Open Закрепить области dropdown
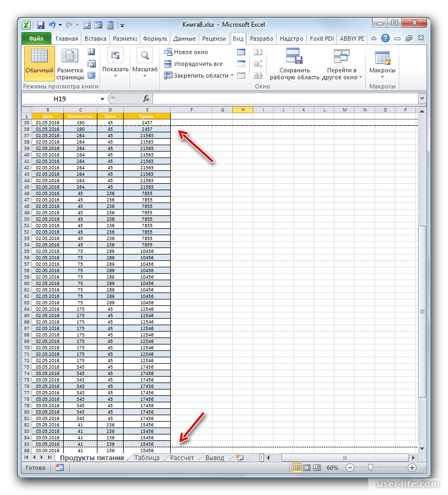This screenshot has width=448, height=495. point(199,76)
